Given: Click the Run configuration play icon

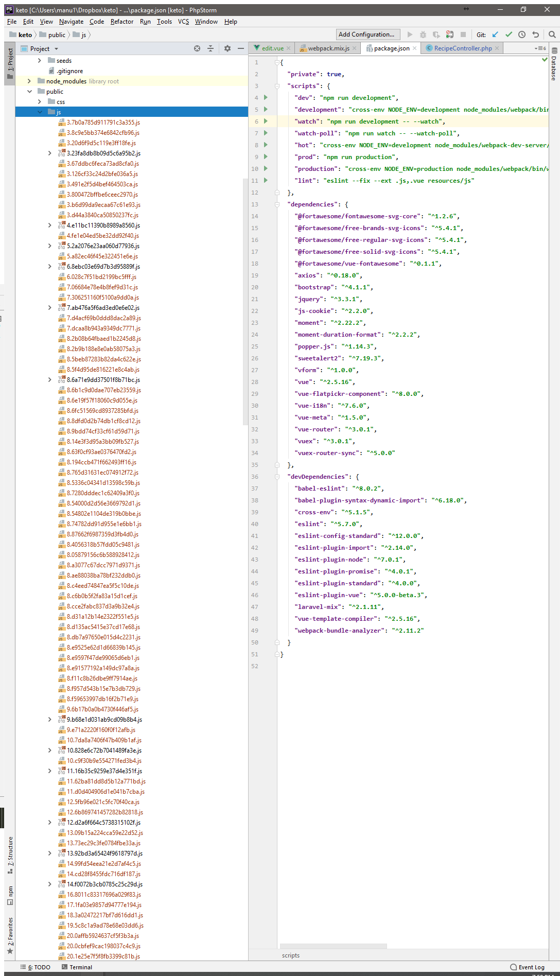Looking at the screenshot, I should [x=410, y=34].
